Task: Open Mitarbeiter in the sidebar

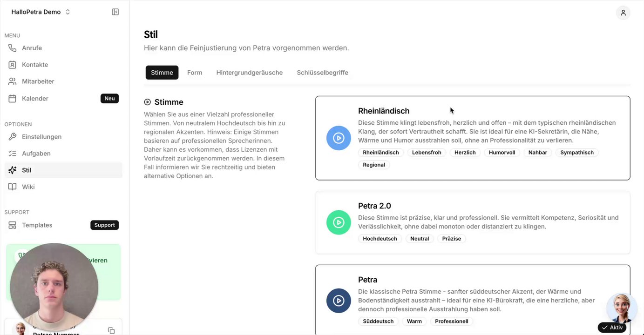Action: click(38, 81)
